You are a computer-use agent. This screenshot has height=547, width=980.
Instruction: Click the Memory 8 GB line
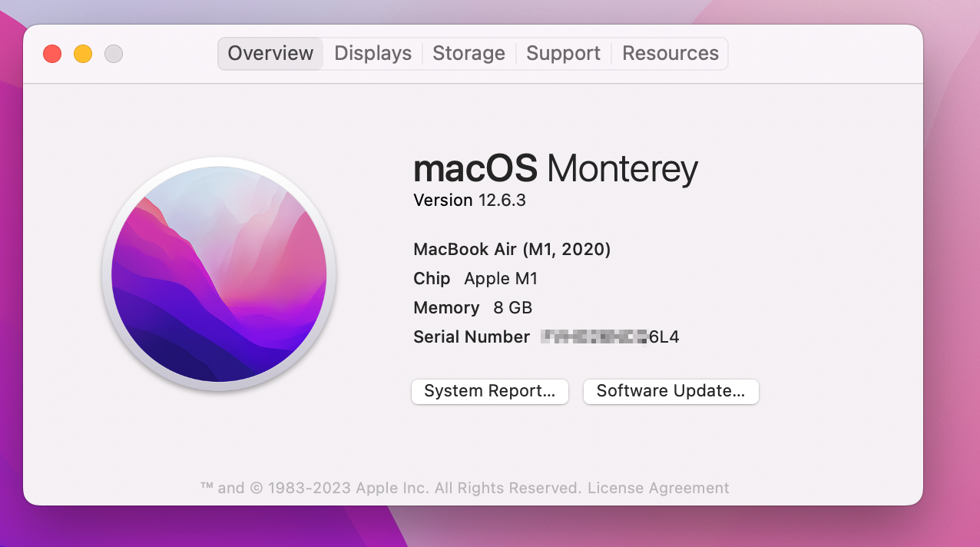pos(472,308)
